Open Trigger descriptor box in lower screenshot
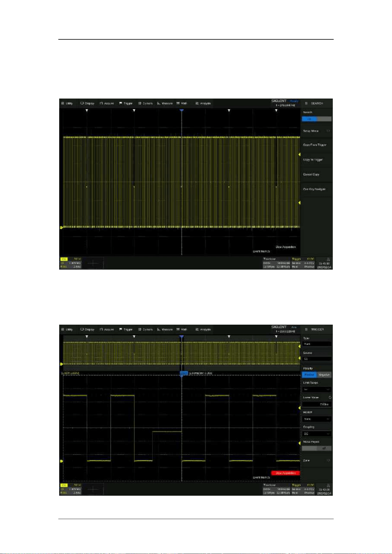This screenshot has height=554, width=392. 303,489
